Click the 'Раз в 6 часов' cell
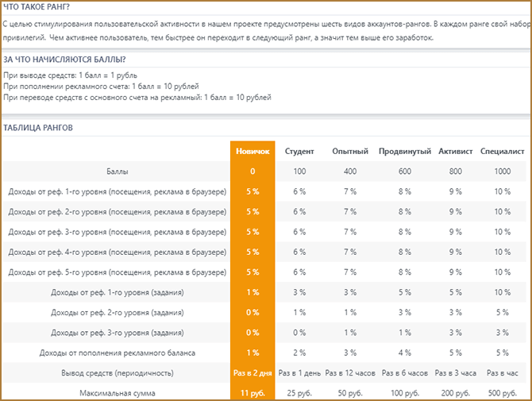The width and height of the screenshot is (532, 401). point(405,373)
